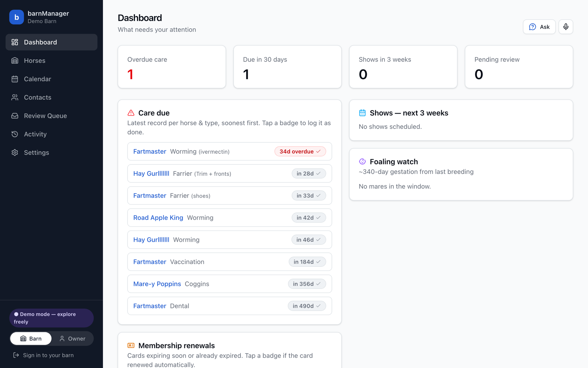
Task: Click the Care due warning triangle icon
Action: coord(131,113)
